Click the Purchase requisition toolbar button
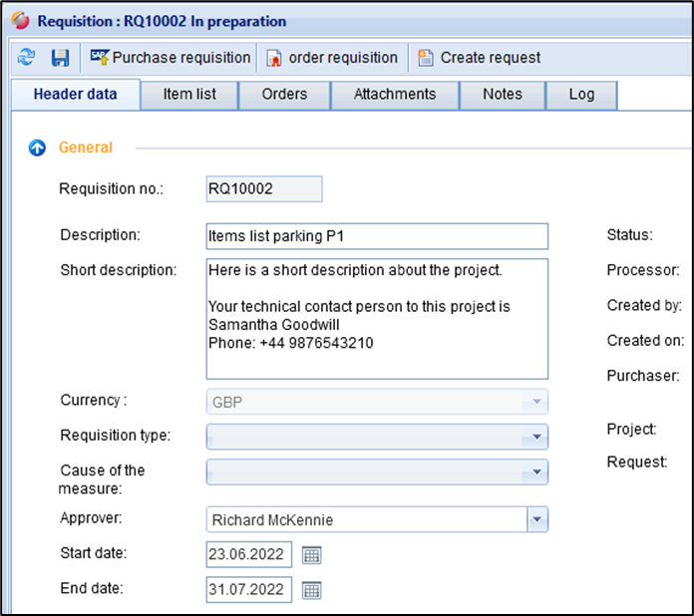Viewport: 694px width, 616px height. 171,58
